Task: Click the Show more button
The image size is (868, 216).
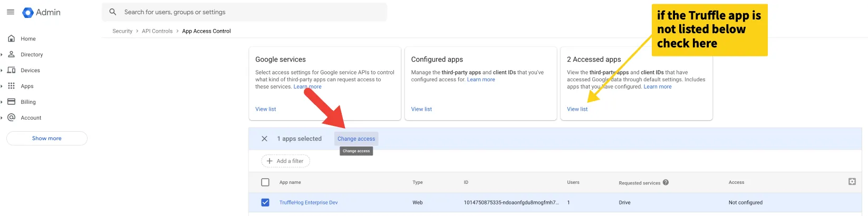Action: (47, 138)
